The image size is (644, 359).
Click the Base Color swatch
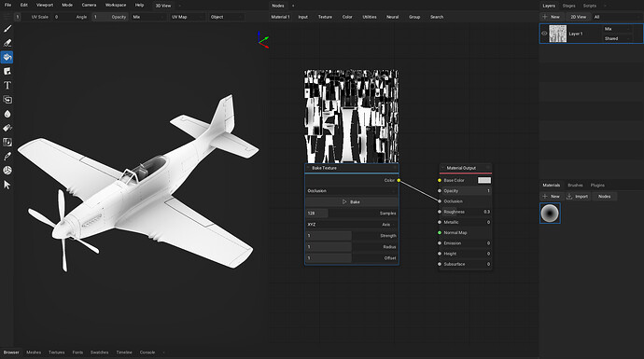(484, 181)
